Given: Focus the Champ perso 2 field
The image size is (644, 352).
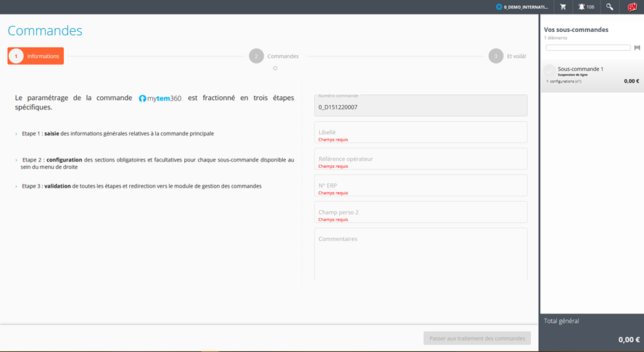Looking at the screenshot, I should point(421,212).
